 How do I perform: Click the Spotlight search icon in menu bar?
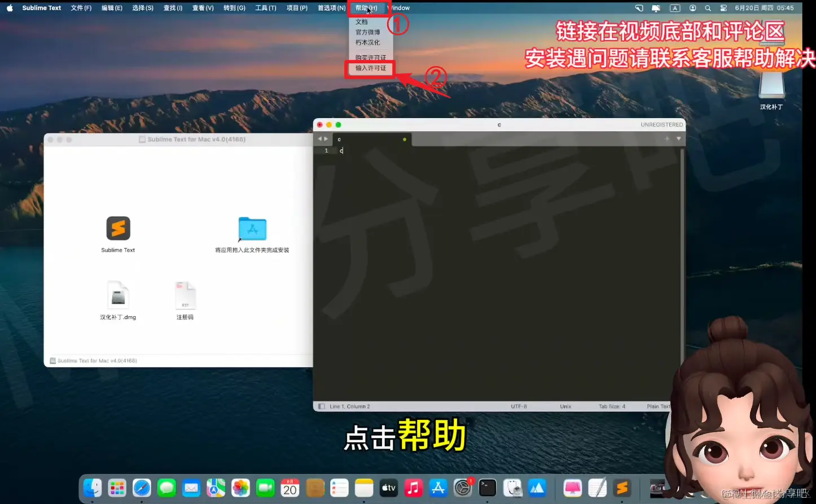pos(708,8)
